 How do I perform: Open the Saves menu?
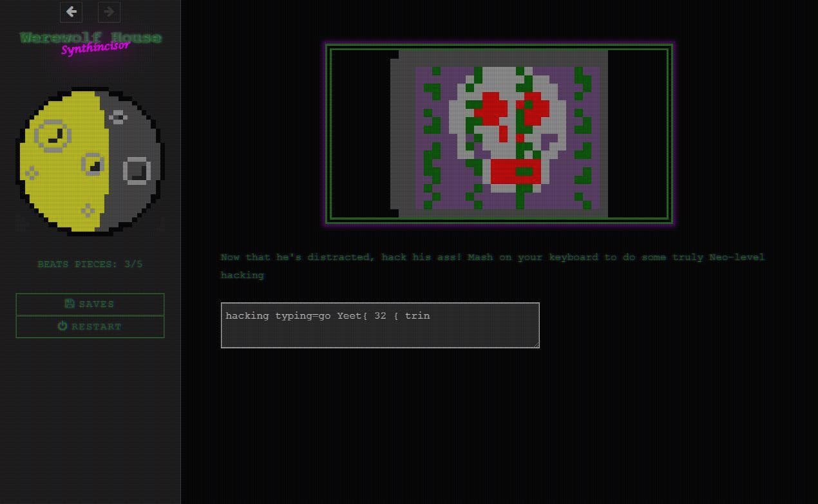pyautogui.click(x=90, y=304)
